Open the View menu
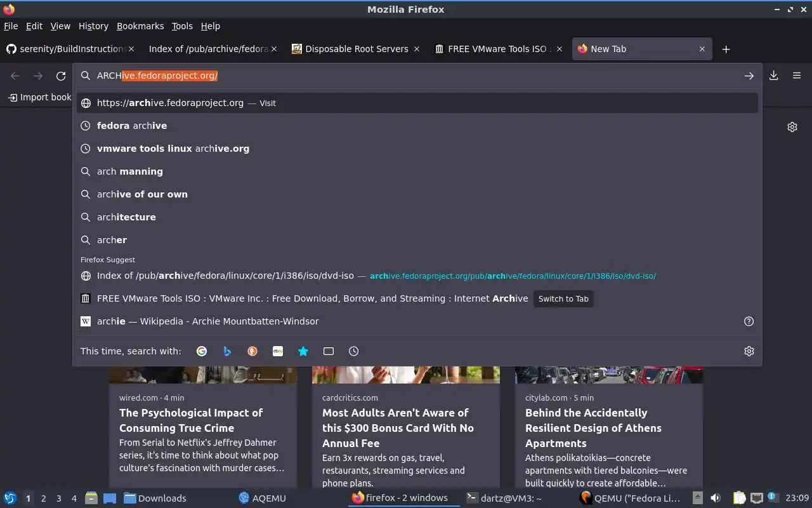The height and width of the screenshot is (508, 812). click(x=60, y=26)
